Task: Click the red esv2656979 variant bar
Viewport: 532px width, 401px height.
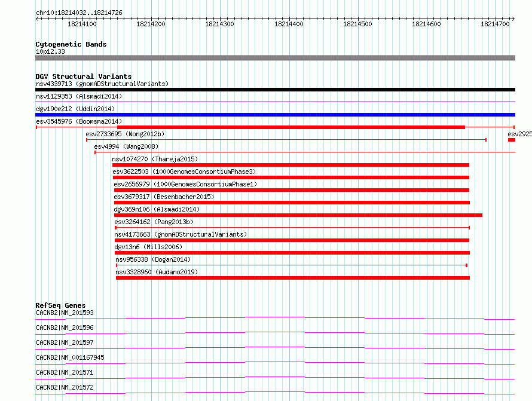Action: (x=292, y=190)
